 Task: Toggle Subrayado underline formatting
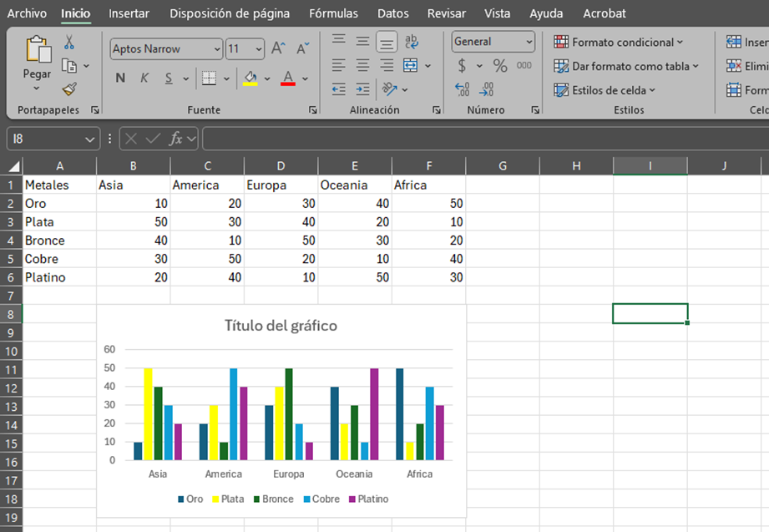coord(169,78)
